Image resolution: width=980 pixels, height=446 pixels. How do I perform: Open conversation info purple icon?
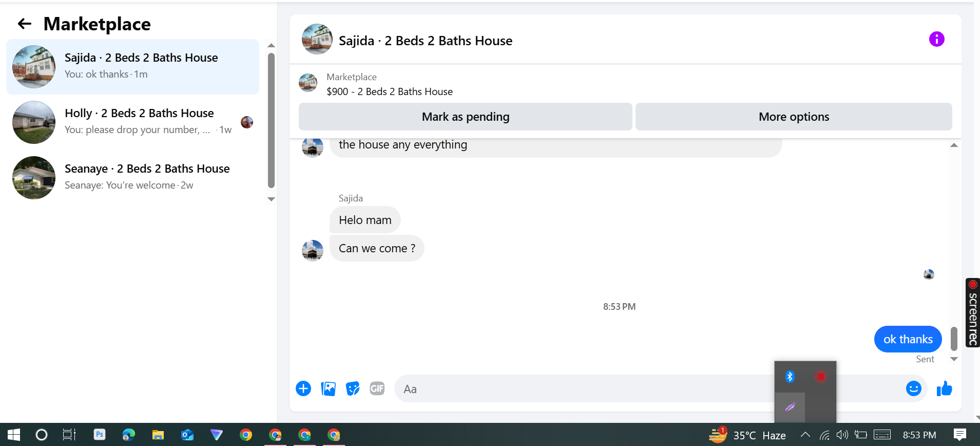936,39
